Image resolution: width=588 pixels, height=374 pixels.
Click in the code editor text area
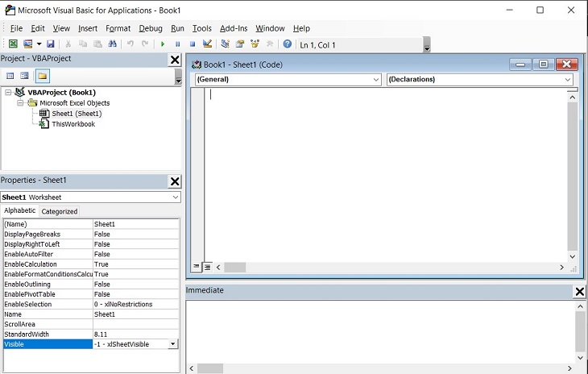point(386,174)
